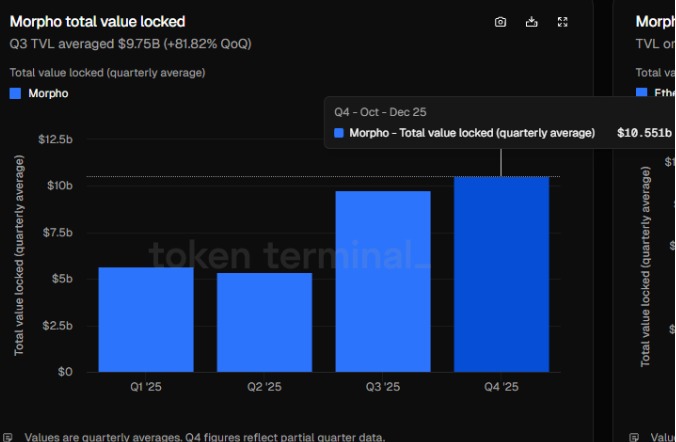Click the $2.5b axis label
The width and height of the screenshot is (676, 442).
(57, 326)
